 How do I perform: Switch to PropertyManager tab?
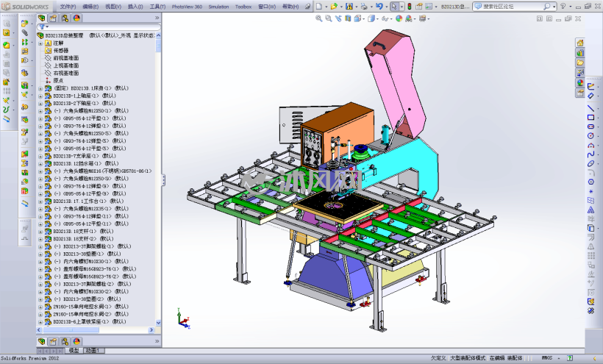[x=53, y=18]
